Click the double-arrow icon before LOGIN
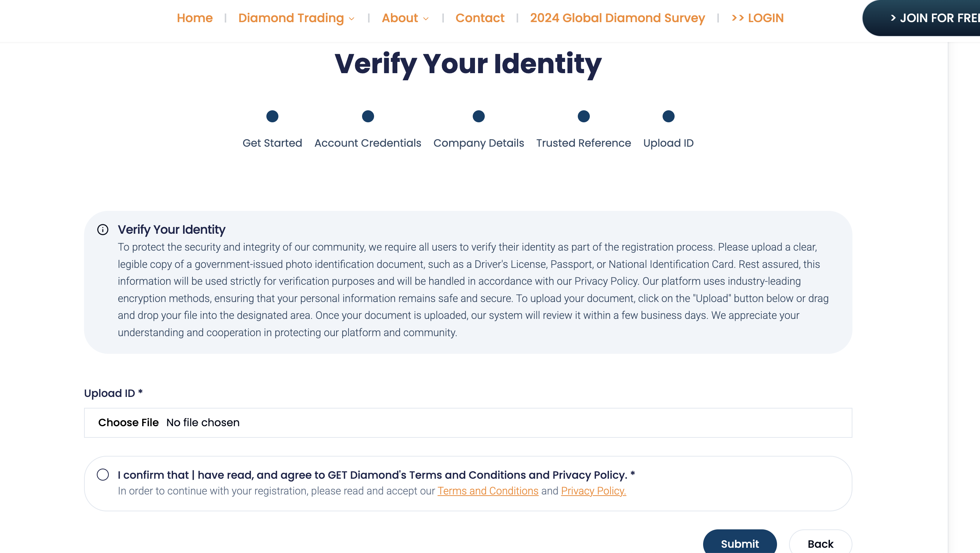The image size is (980, 553). [738, 18]
